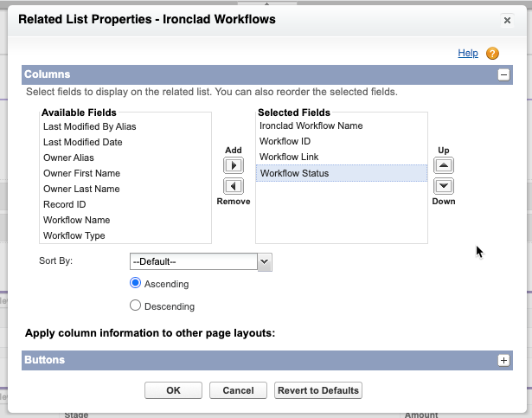Select Workflow Status in Selected Fields

tap(342, 173)
